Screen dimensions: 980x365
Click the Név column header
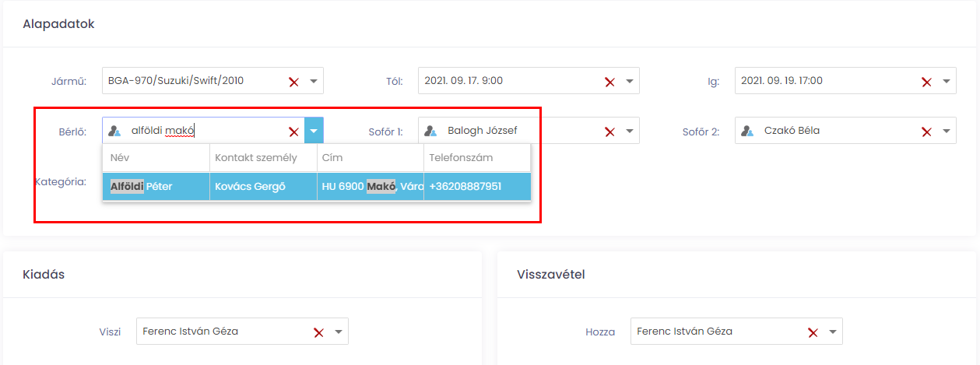156,158
